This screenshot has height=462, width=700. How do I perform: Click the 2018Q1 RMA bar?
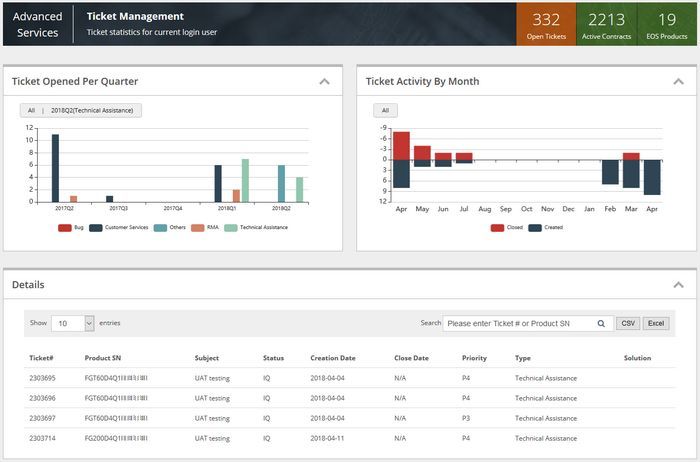tap(236, 196)
